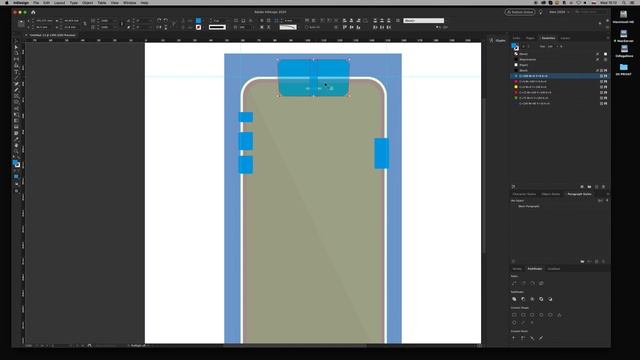Click Convert Point Symmetrical icon
This screenshot has width=640, height=360.
coord(541,338)
